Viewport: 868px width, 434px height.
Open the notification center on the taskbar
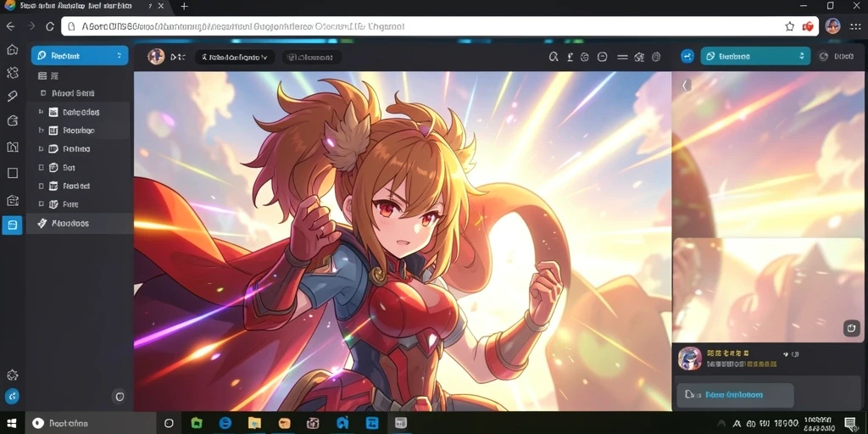point(850,424)
